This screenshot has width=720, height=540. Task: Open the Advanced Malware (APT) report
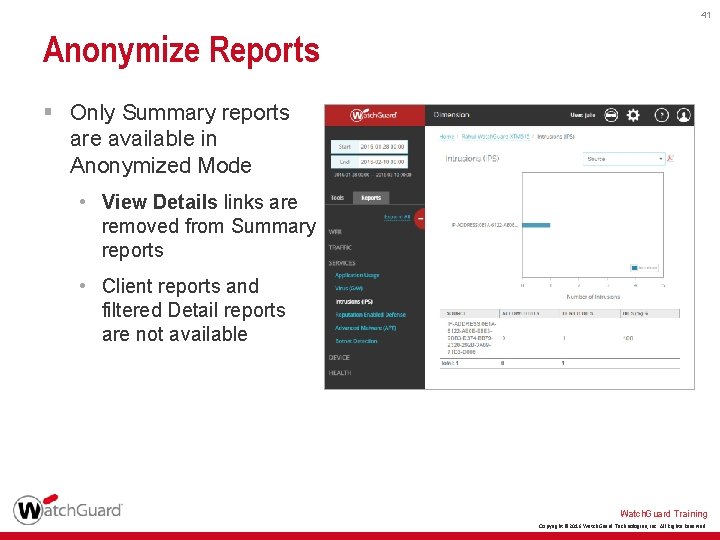pyautogui.click(x=366, y=328)
